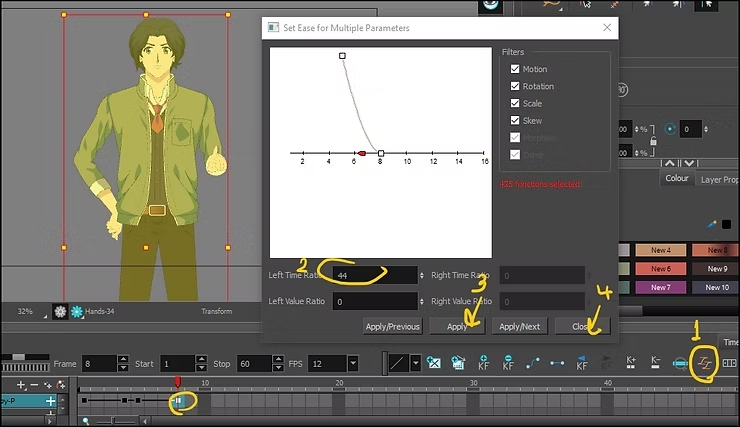Click the Left Value Ratio stepper arrows
This screenshot has height=427, width=740.
tap(421, 301)
